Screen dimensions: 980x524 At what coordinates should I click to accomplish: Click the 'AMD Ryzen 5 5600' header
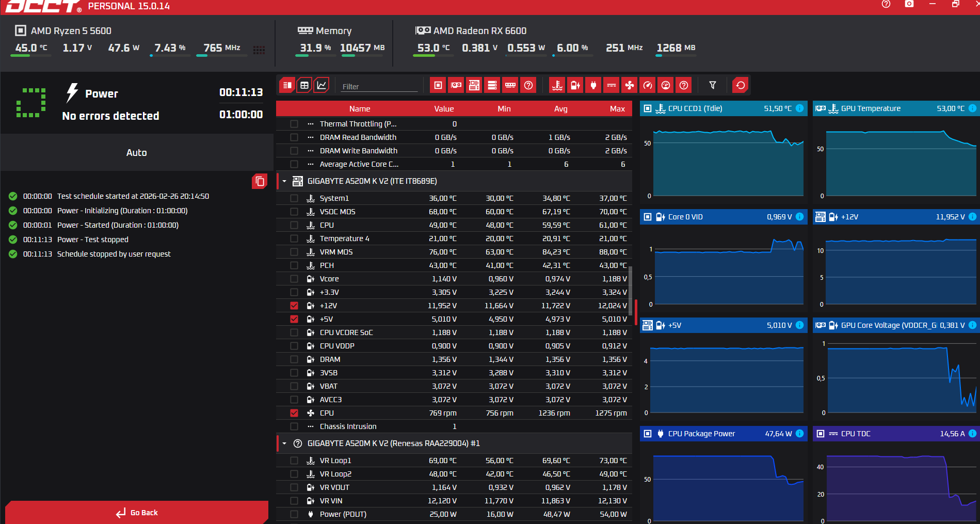71,31
